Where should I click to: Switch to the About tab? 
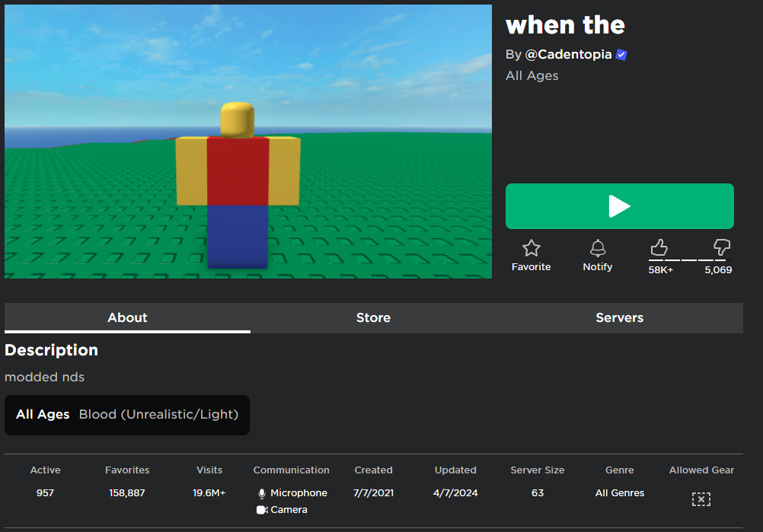[x=127, y=318]
